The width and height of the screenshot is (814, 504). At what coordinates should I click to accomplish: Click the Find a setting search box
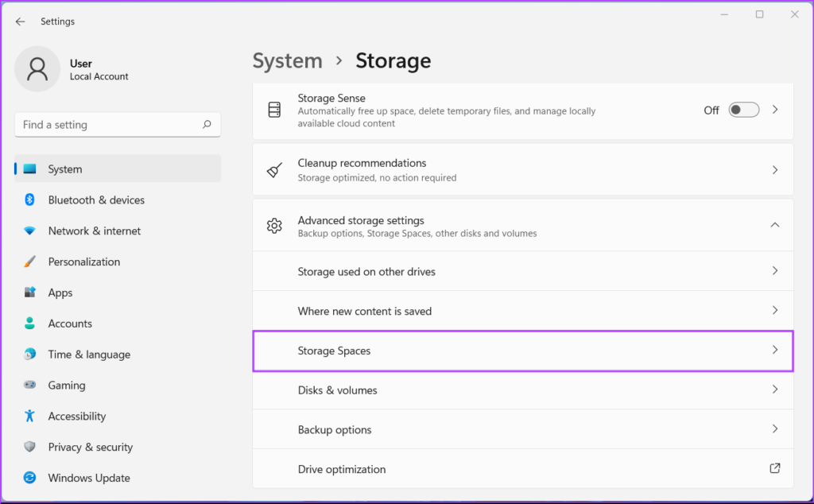click(x=110, y=125)
